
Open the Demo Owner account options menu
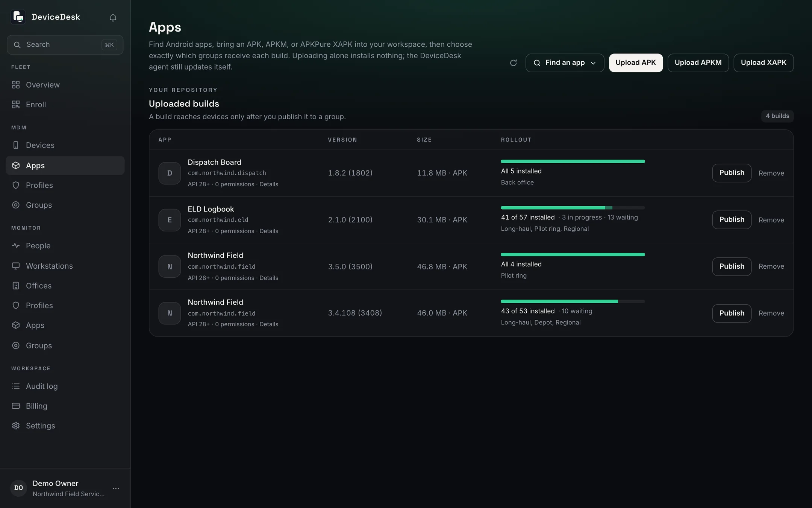tap(116, 488)
